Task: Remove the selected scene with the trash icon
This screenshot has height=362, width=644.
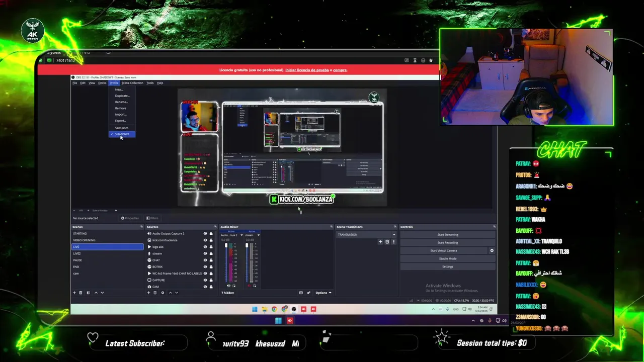Action: [80, 293]
